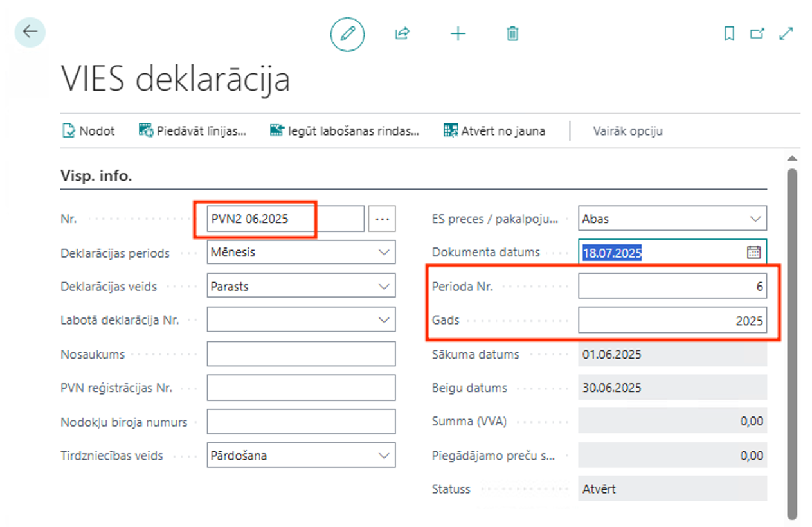Open the ES preces / pakalpojumi dropdown

point(755,219)
